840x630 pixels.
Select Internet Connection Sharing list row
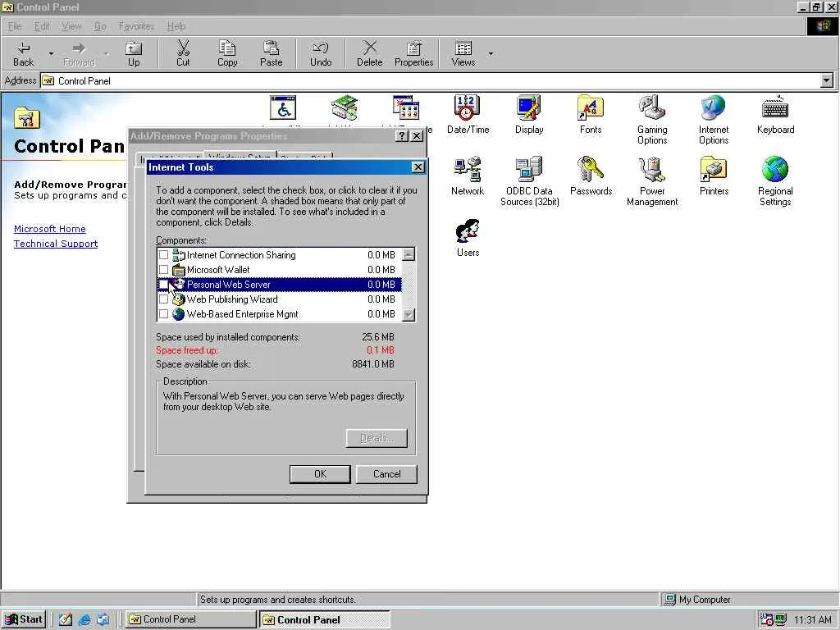(x=279, y=255)
